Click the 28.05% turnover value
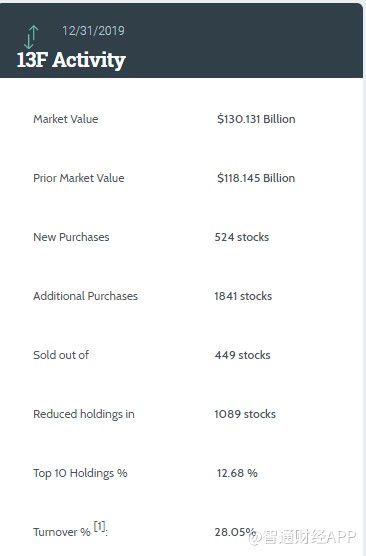This screenshot has height=556, width=366. [235, 532]
